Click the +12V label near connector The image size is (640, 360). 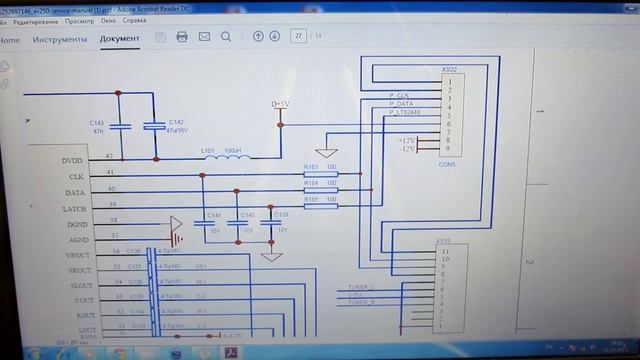coord(407,141)
